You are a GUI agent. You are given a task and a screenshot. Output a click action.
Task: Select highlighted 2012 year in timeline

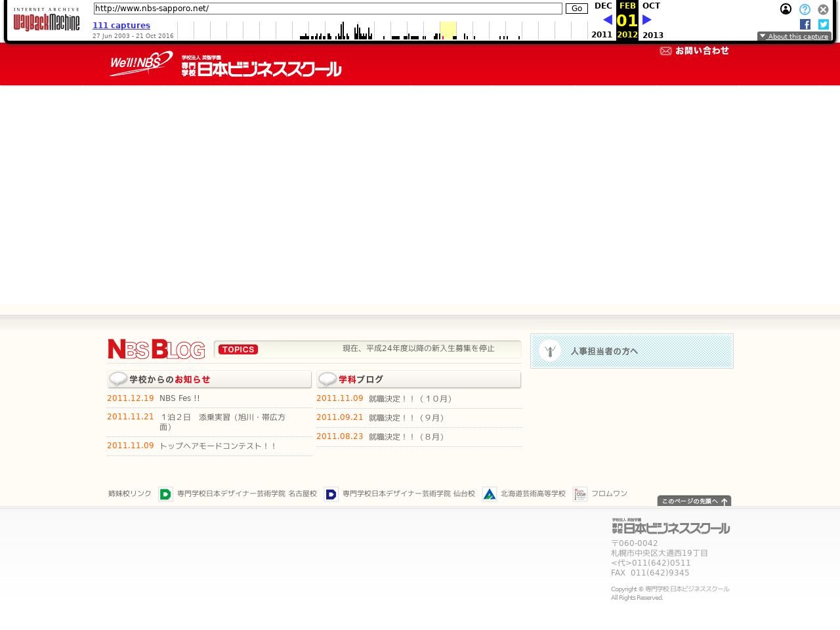click(x=448, y=30)
